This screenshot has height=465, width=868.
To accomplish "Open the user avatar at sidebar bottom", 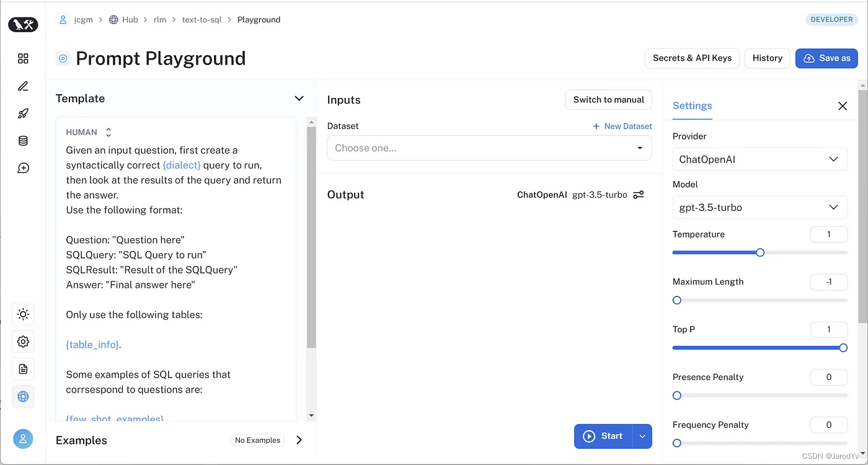I will coord(23,439).
